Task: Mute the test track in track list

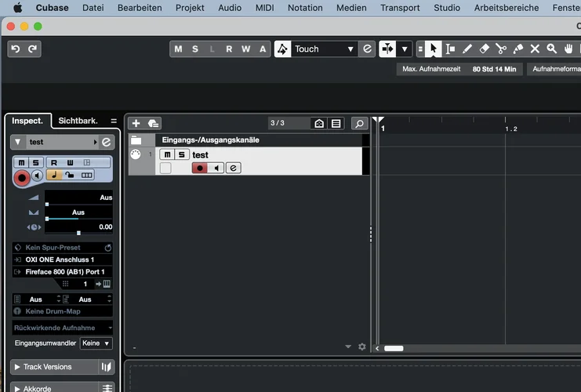Action: tap(166, 155)
